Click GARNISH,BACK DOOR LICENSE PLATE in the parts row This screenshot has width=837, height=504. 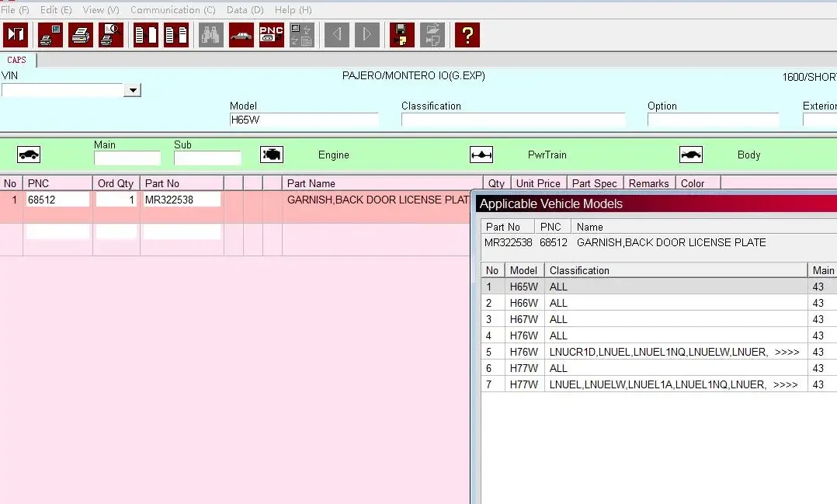click(x=378, y=200)
